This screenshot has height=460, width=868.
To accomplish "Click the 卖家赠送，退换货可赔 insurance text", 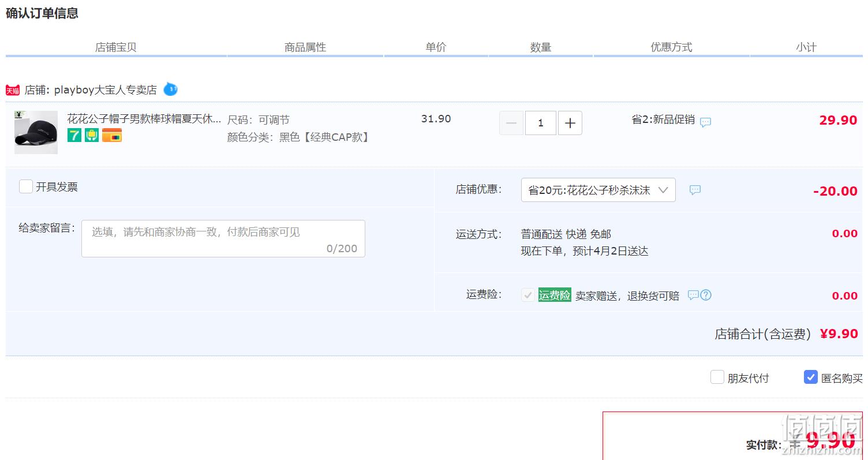I will pos(627,296).
